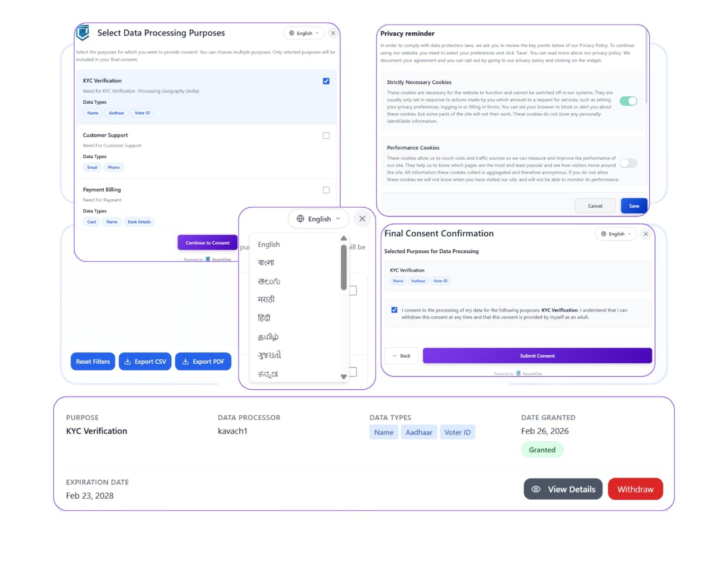Click the Withdraw button
This screenshot has width=728, height=582.
point(635,489)
